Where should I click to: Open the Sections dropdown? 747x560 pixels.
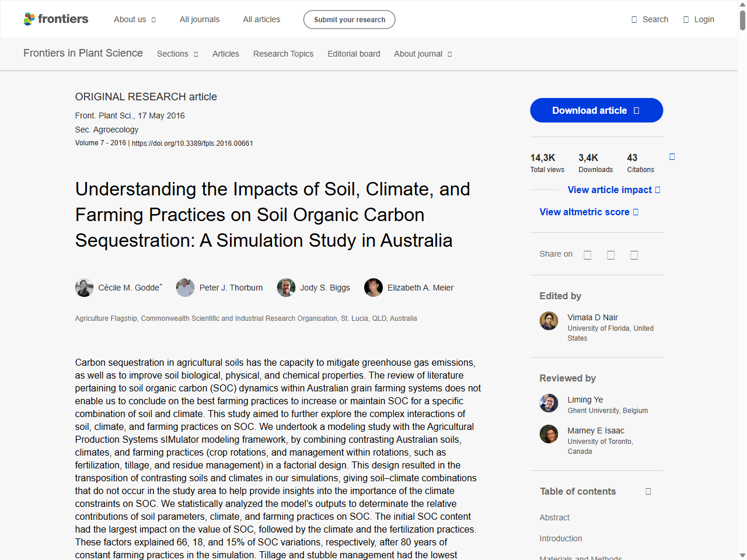point(177,54)
